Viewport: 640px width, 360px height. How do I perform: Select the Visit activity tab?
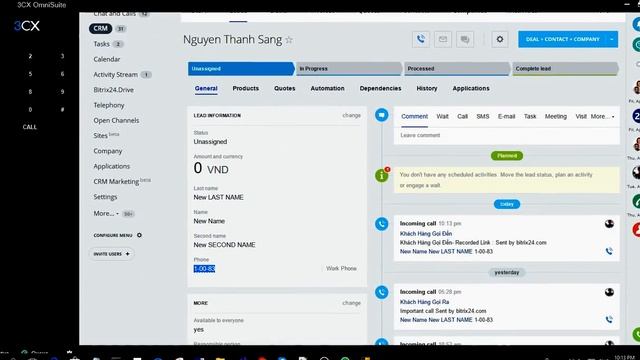coord(581,117)
